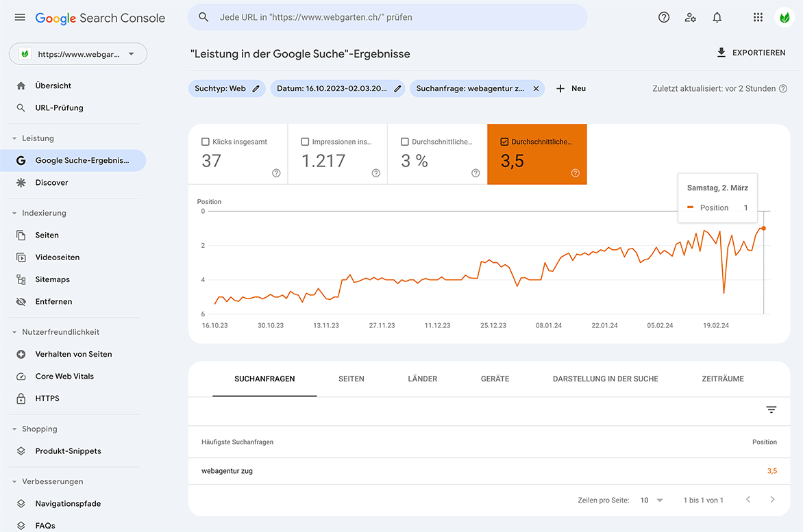
Task: Click the HTTPS lock icon
Action: (21, 398)
